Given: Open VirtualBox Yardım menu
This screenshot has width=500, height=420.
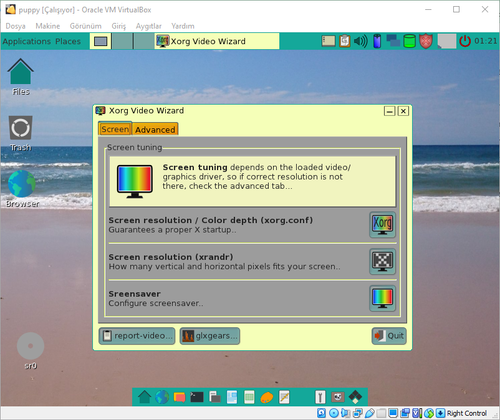Looking at the screenshot, I should coord(183,26).
